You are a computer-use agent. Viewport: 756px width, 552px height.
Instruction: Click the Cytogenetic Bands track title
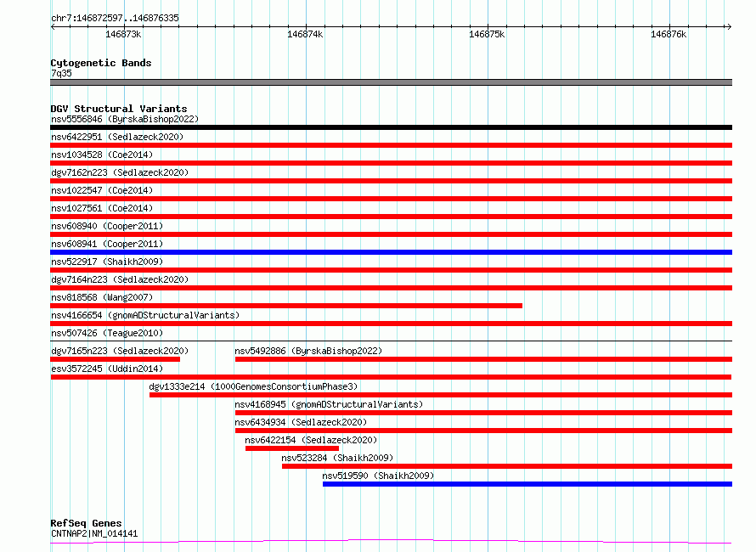tap(101, 63)
